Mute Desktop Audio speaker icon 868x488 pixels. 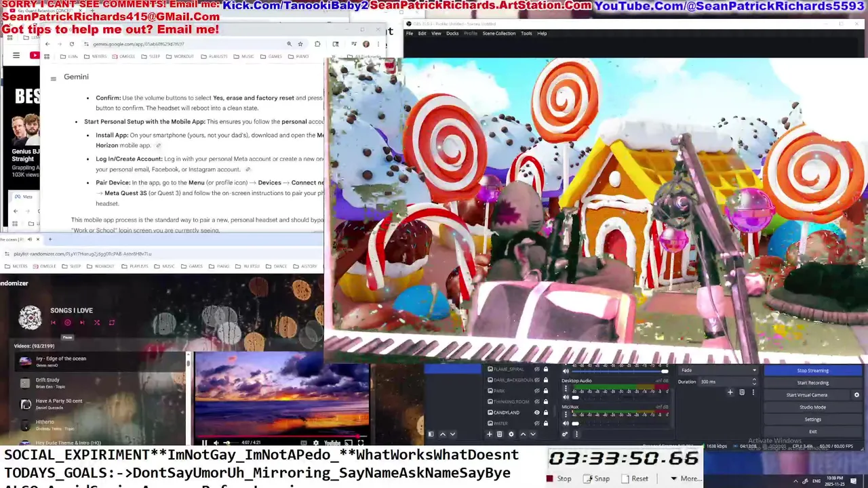tap(566, 397)
